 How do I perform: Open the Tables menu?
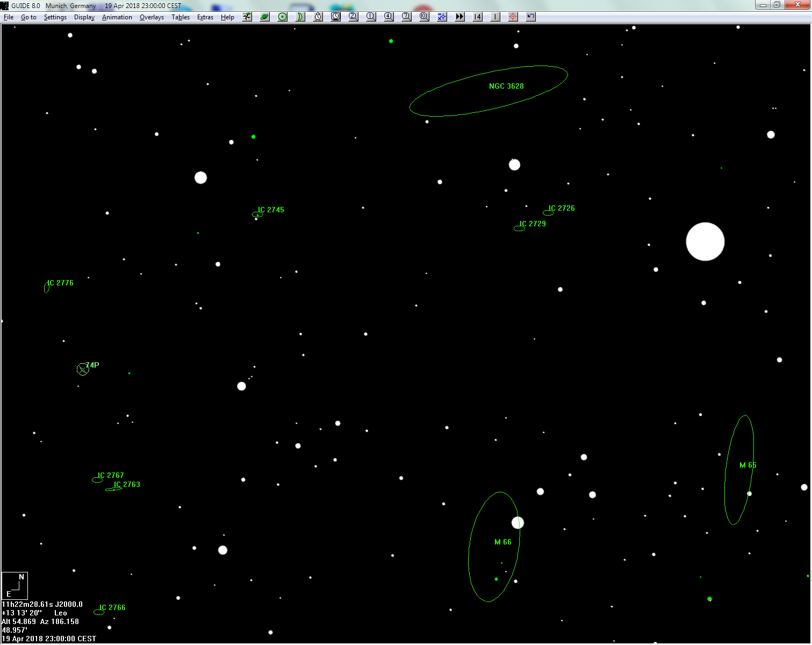coord(181,17)
